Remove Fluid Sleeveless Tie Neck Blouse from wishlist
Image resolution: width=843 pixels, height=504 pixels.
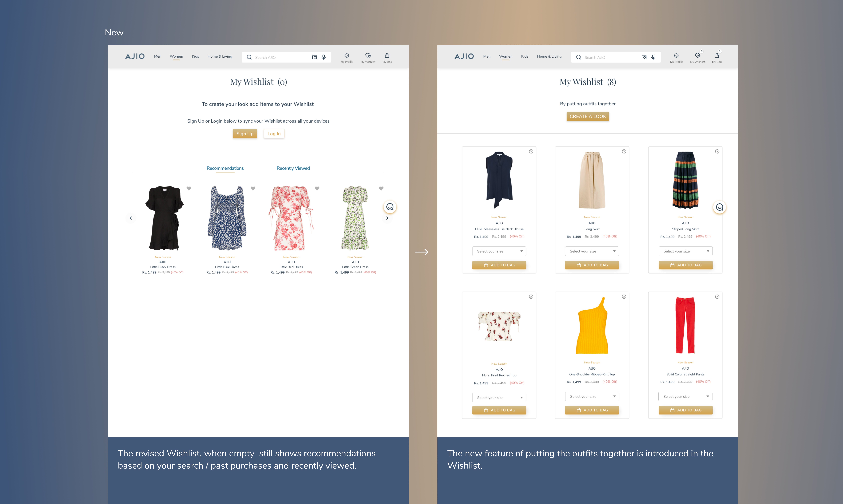click(x=531, y=151)
